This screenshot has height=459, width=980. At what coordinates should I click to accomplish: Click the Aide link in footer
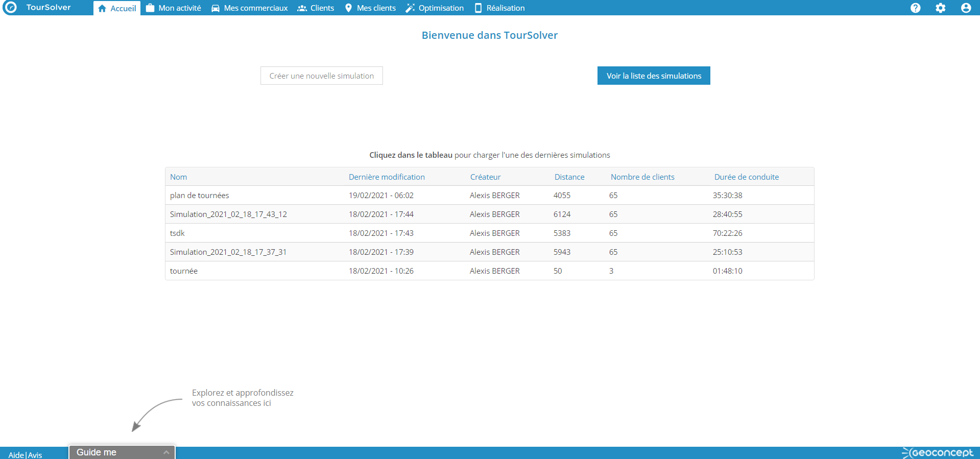(x=16, y=455)
